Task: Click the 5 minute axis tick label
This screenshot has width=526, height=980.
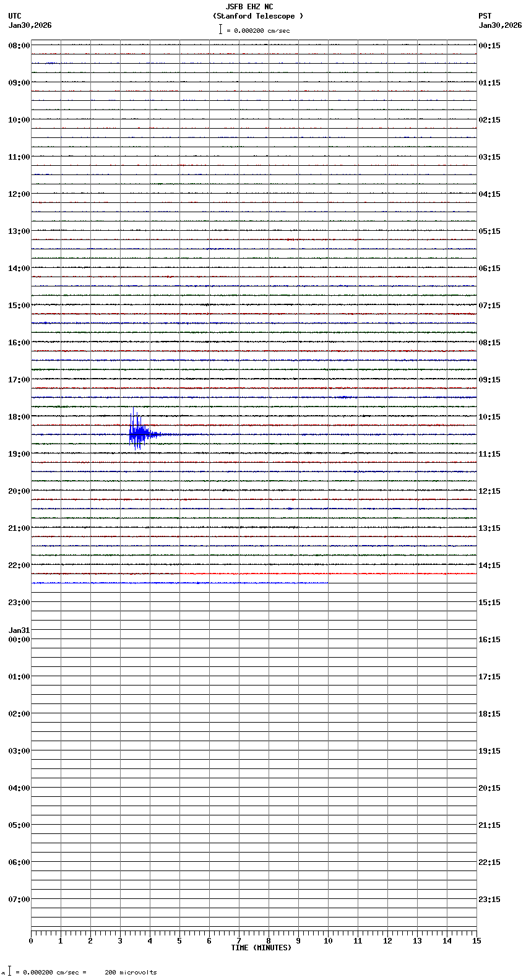Action: pyautogui.click(x=179, y=941)
